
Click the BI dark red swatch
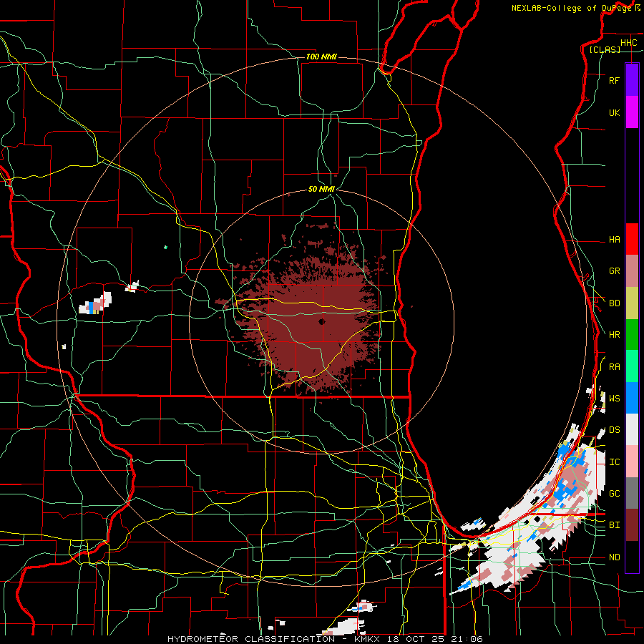tap(632, 525)
